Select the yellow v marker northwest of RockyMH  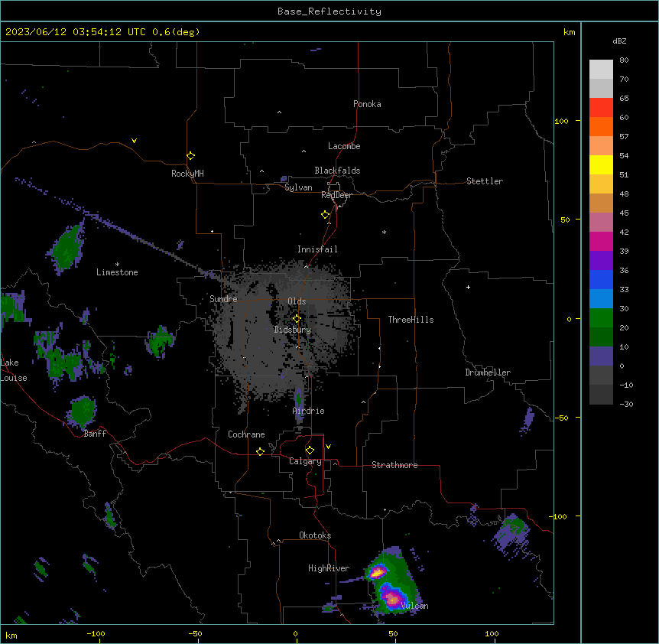134,141
